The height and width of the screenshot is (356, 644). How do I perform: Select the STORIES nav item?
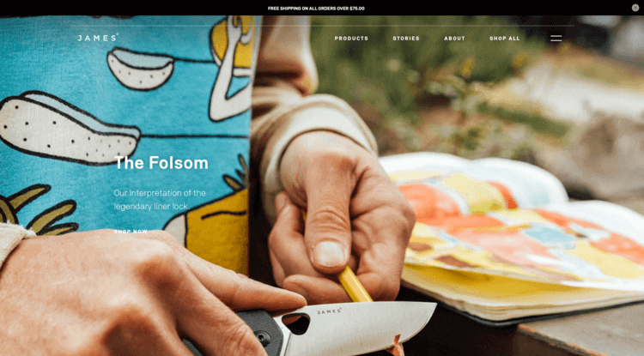coord(406,38)
